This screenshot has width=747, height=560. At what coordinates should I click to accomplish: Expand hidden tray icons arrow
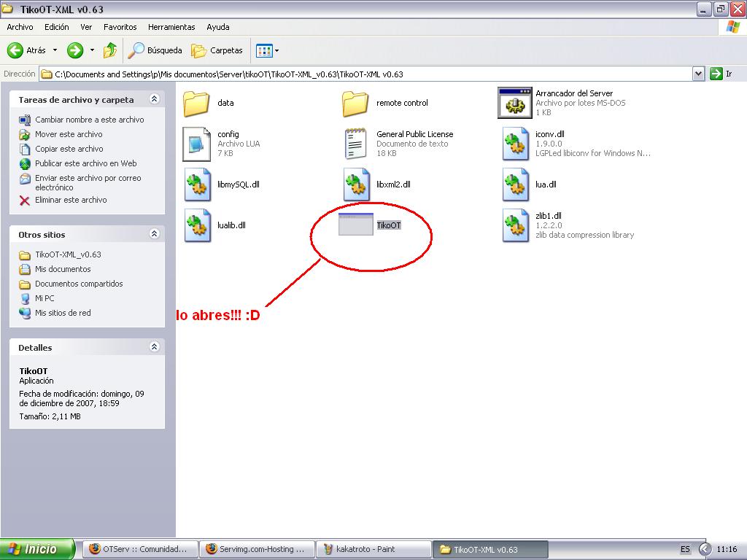[705, 549]
